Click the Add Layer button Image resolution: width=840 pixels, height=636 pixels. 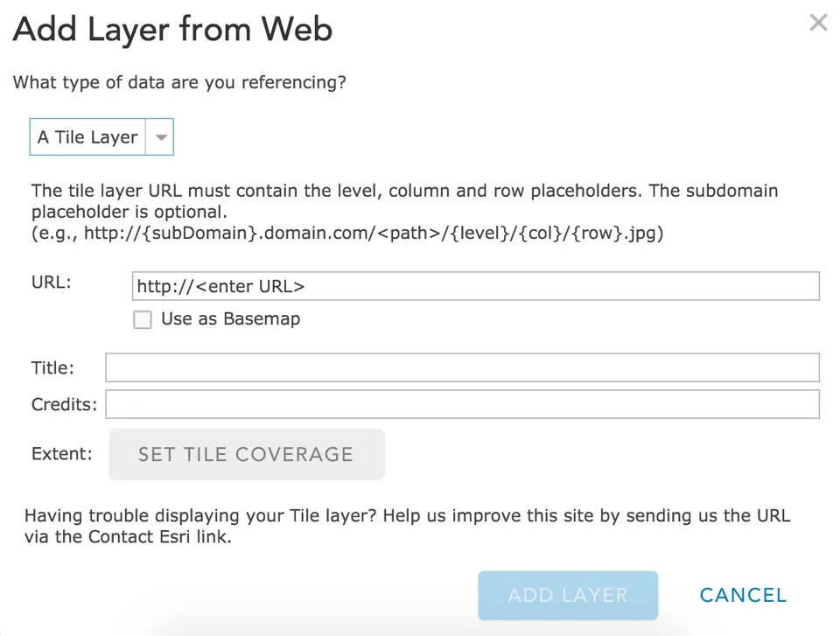568,595
